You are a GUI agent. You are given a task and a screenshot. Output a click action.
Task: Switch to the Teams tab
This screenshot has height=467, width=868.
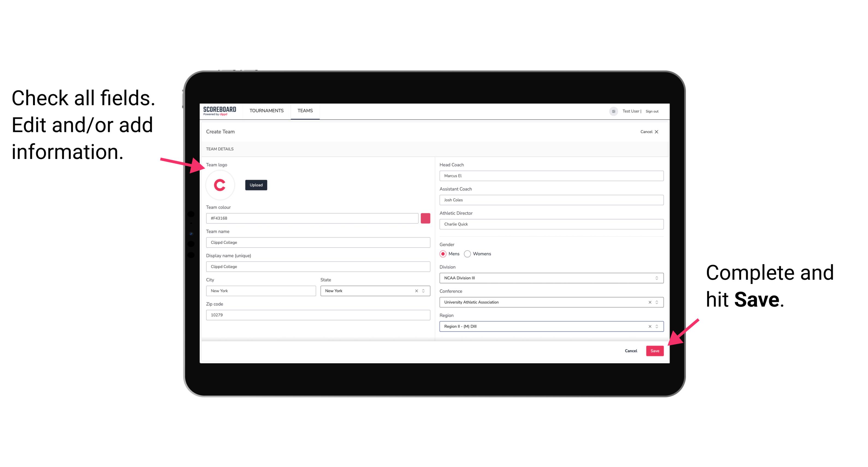click(305, 110)
